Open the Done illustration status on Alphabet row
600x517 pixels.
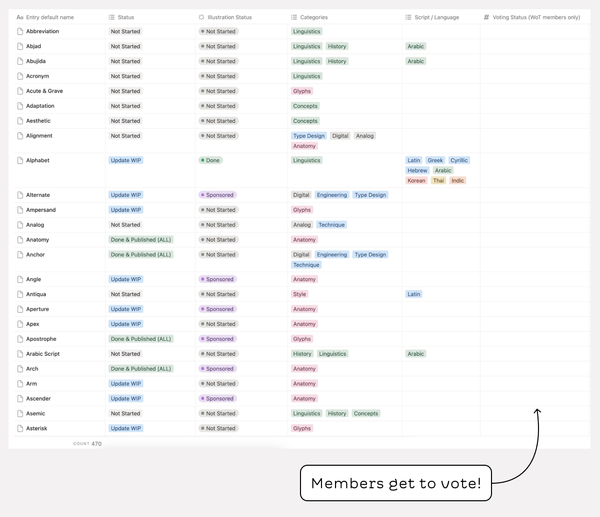point(210,160)
